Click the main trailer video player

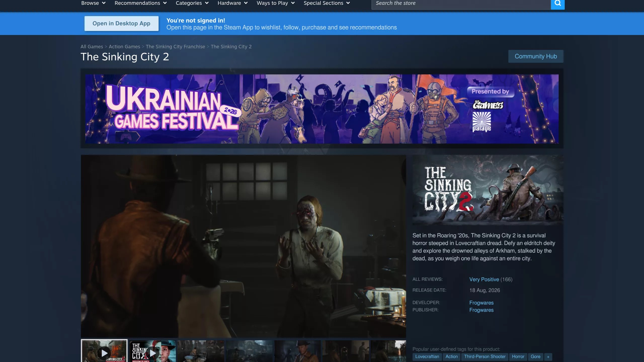click(243, 246)
